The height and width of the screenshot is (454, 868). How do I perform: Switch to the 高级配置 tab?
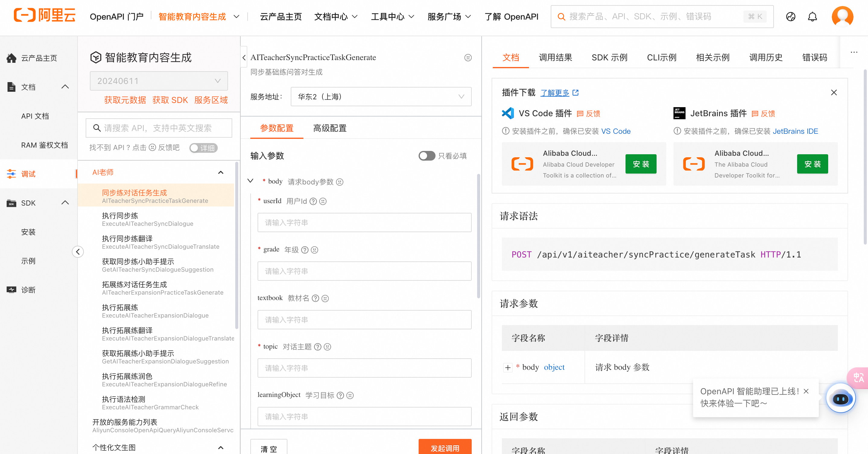(x=330, y=128)
